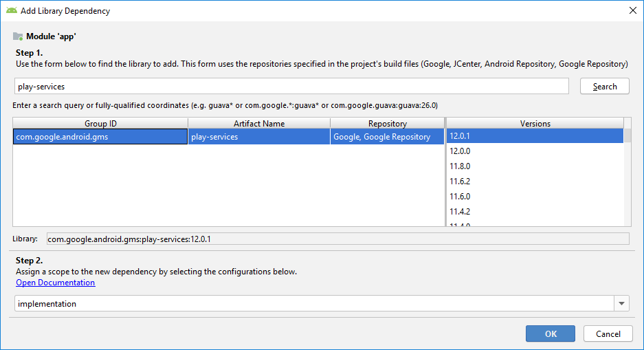Select the Group ID column header
The height and width of the screenshot is (350, 644).
(100, 124)
